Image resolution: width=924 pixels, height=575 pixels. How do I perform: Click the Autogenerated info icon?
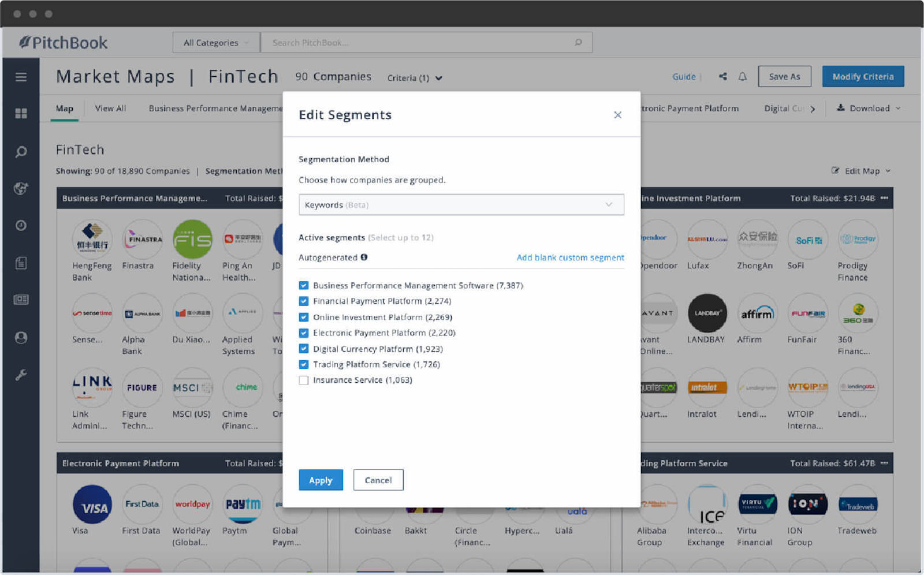pyautogui.click(x=364, y=257)
